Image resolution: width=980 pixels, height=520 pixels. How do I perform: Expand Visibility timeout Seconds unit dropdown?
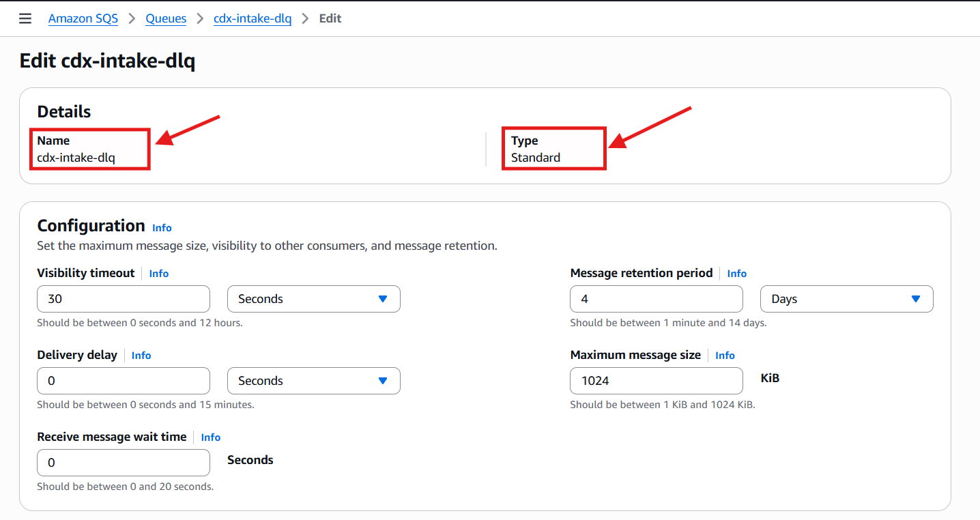tap(313, 299)
